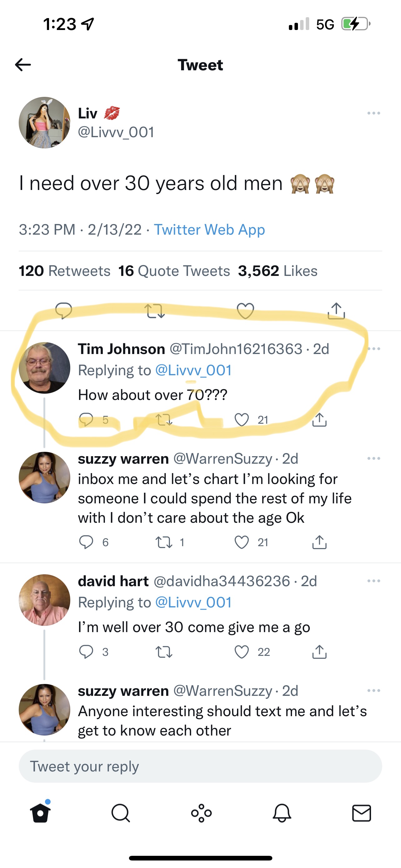
Task: Share Liv's main tweet
Action: [336, 311]
